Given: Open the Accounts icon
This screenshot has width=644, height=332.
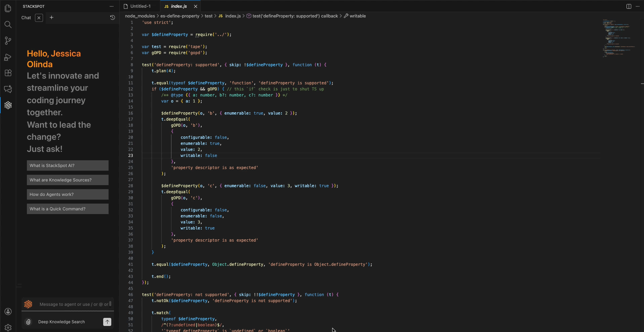Looking at the screenshot, I should (8, 312).
